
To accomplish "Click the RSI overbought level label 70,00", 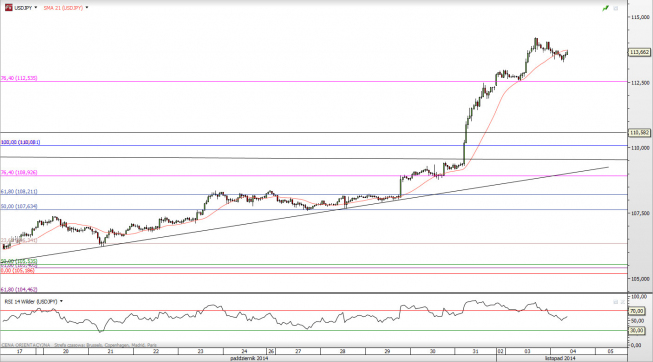I will click(x=636, y=311).
